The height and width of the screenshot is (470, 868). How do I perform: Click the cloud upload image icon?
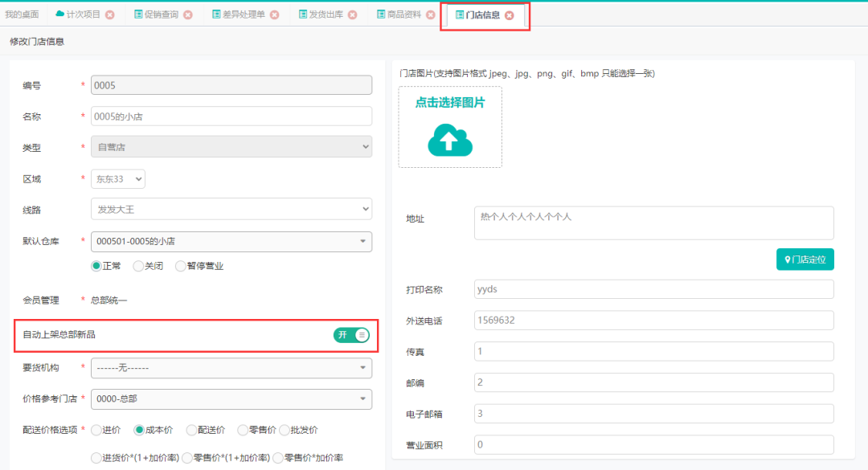click(450, 140)
